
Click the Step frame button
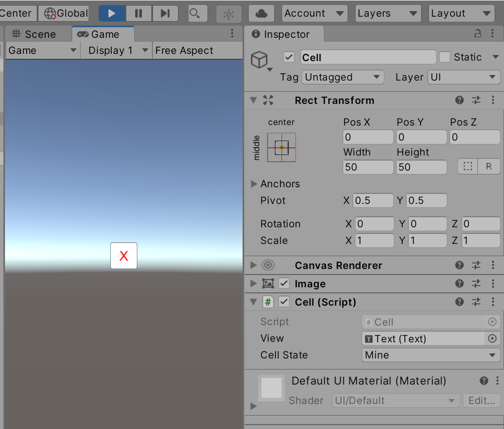[165, 13]
